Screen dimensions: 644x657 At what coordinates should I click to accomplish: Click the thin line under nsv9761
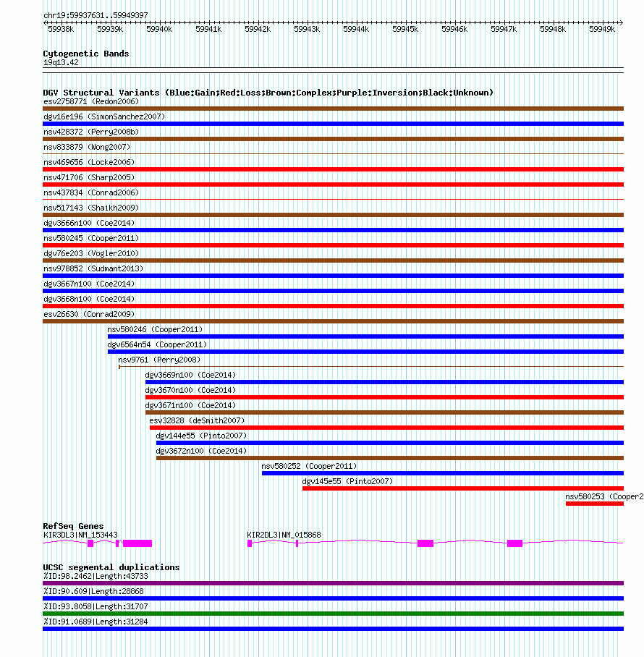371,367
